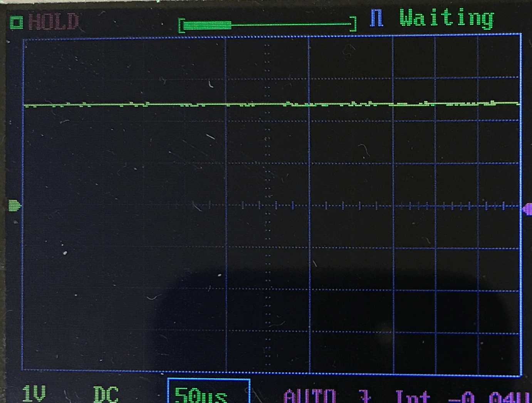The width and height of the screenshot is (532, 403).
Task: Click the filled green segment of buffer bar
Action: coord(208,25)
